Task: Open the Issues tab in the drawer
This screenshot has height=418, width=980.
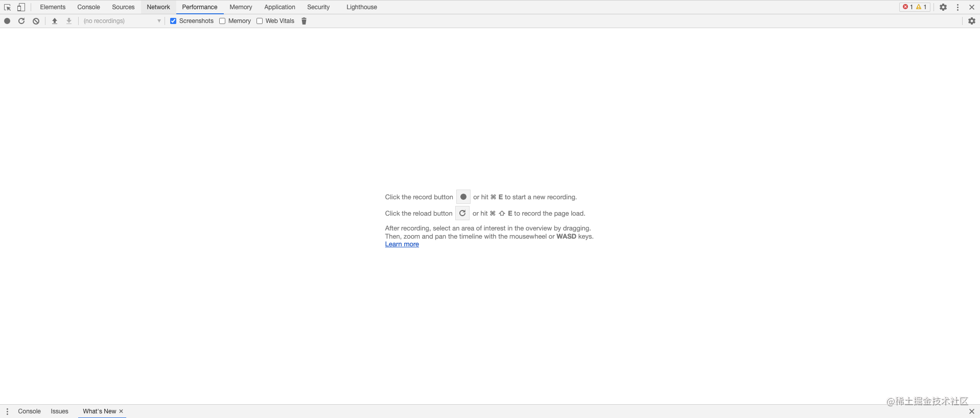Action: tap(59, 411)
